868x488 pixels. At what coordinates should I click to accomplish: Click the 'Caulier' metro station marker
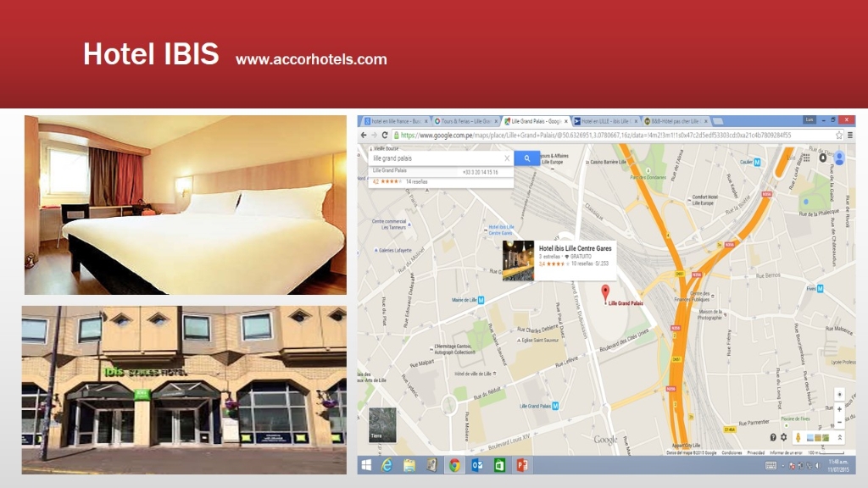point(757,162)
